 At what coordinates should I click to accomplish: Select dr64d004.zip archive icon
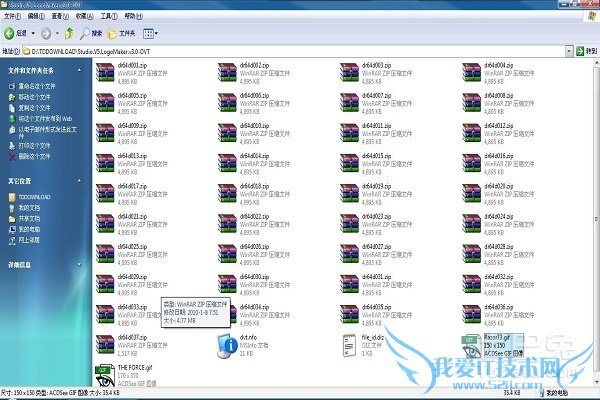pos(471,73)
